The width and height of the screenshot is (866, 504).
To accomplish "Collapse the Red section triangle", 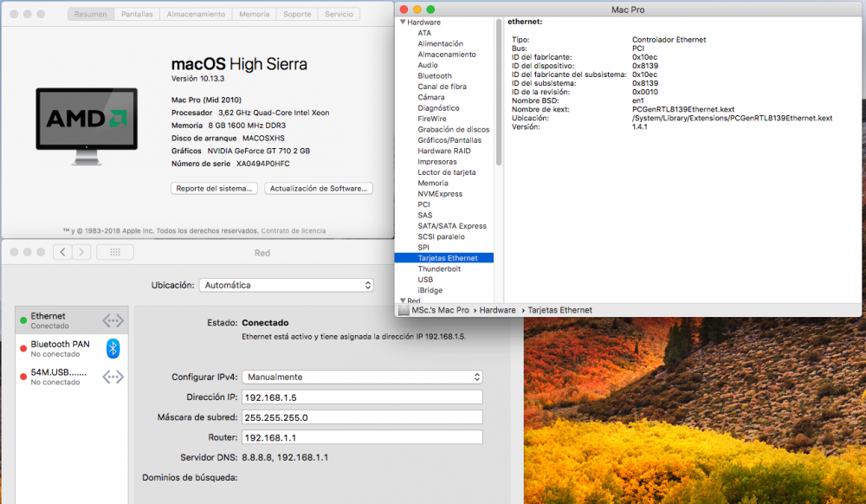I will click(403, 300).
